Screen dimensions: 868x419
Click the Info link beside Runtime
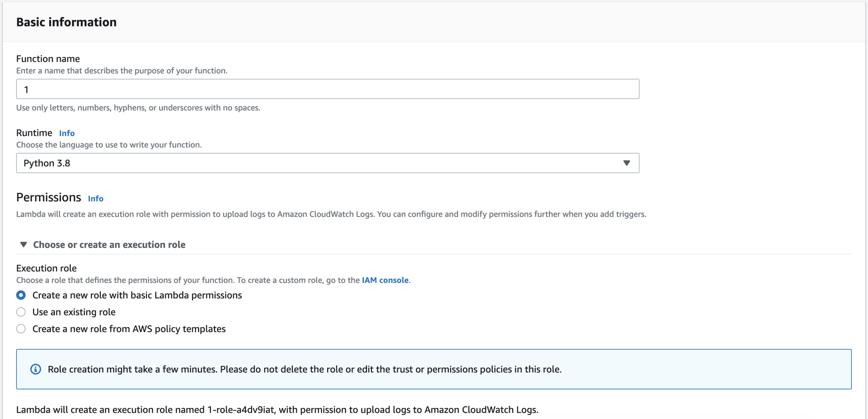pyautogui.click(x=67, y=133)
